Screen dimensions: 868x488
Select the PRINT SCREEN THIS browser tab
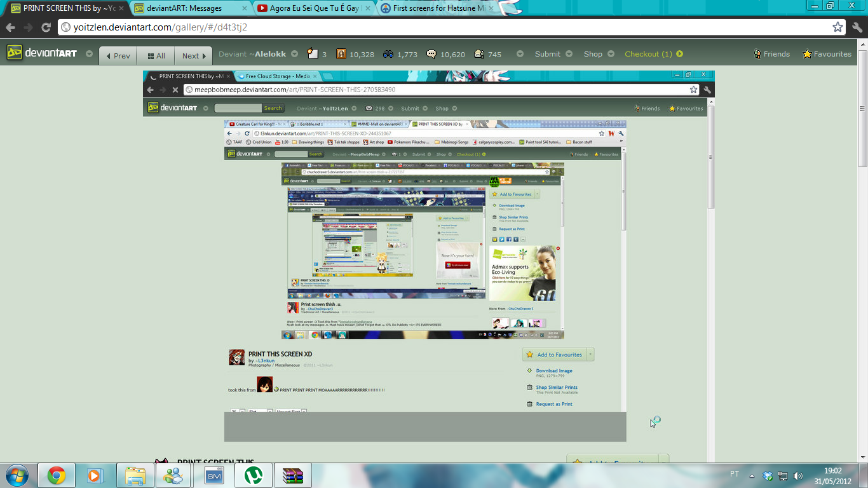tap(67, 8)
